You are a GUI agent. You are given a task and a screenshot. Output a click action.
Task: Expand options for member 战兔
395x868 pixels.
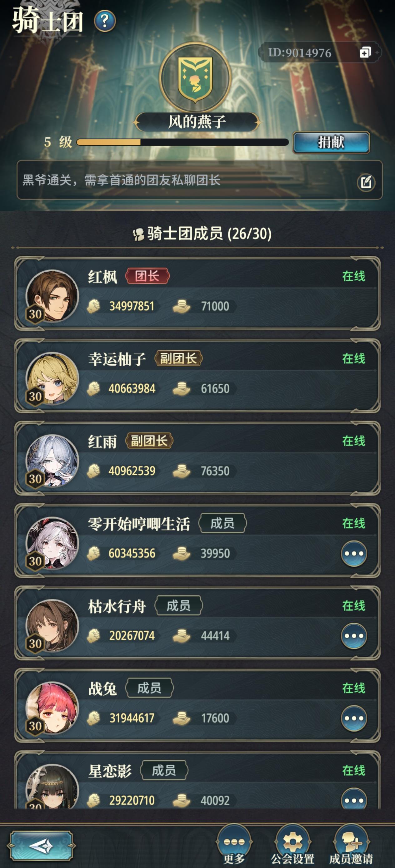coord(354,718)
